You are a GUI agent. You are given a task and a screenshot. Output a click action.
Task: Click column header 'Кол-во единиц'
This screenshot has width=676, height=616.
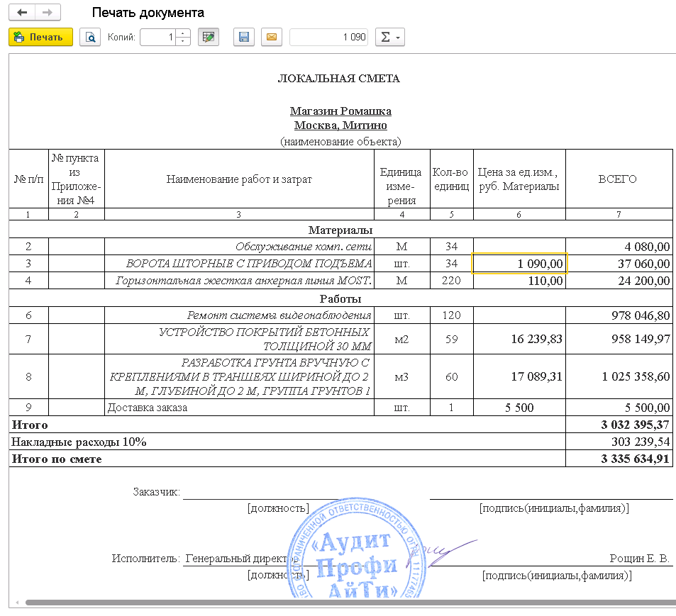coord(451,179)
